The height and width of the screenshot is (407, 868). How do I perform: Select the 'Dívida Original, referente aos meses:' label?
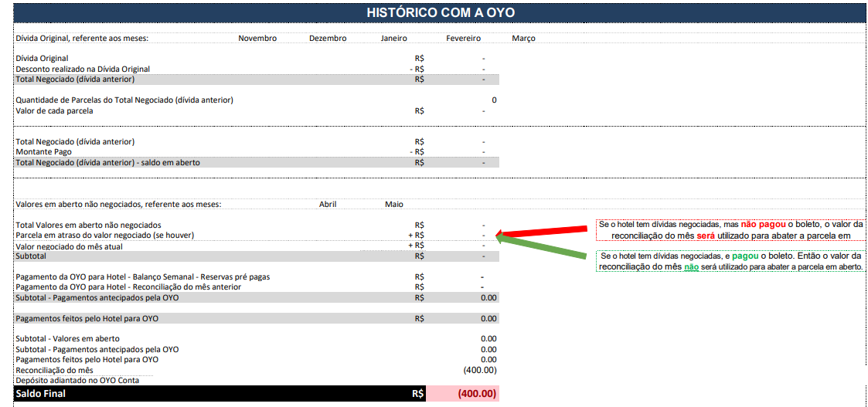point(83,39)
